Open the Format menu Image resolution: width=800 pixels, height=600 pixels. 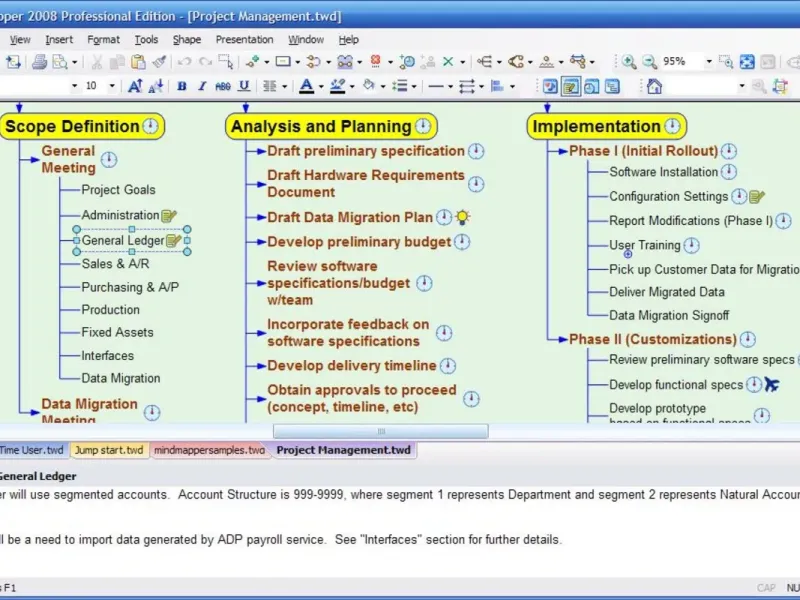(104, 40)
